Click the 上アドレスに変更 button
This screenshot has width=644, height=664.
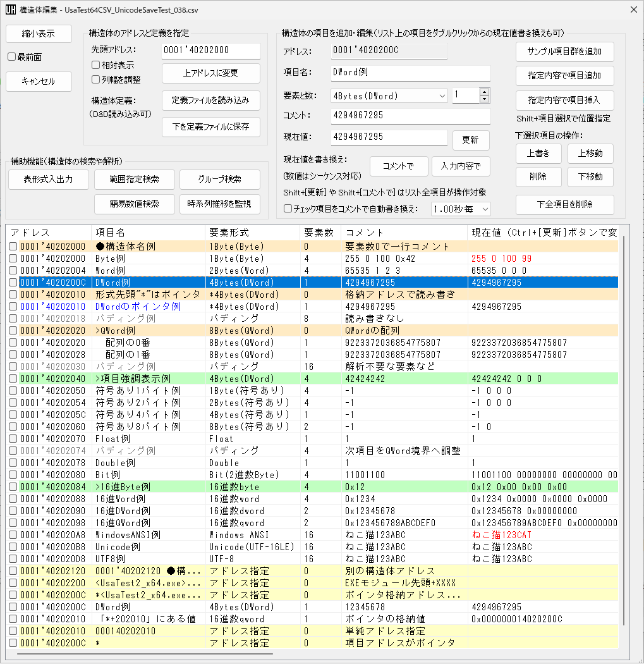coord(210,73)
